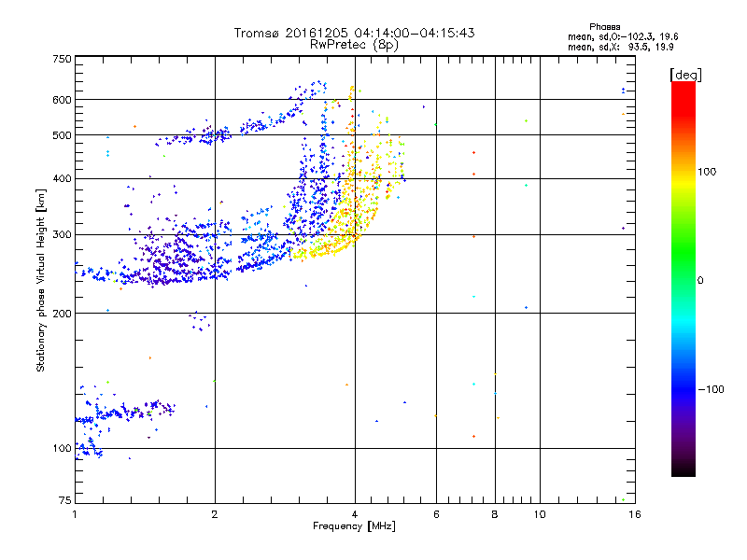747x560 pixels.
Task: Click the y-axis tick label "600"
Action: (x=62, y=100)
